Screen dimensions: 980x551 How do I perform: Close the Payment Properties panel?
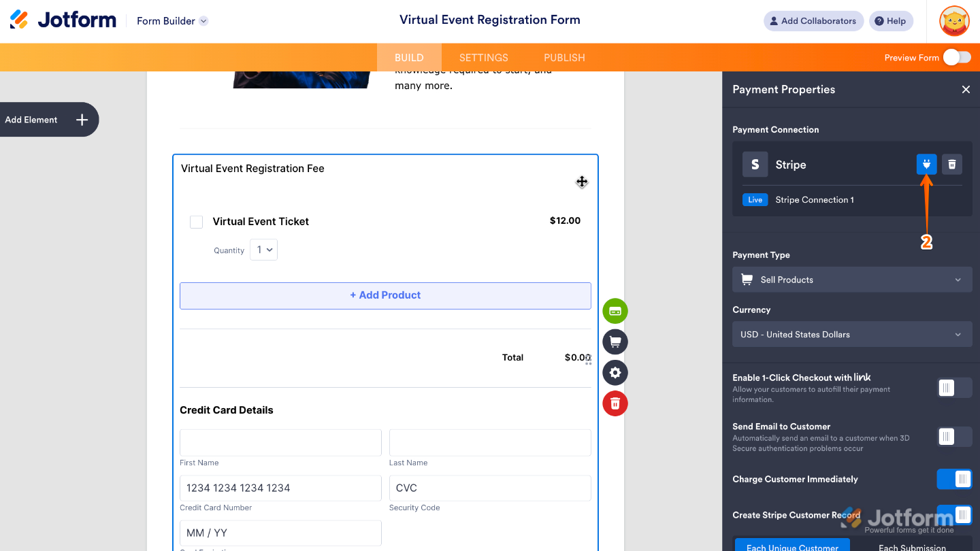(966, 89)
